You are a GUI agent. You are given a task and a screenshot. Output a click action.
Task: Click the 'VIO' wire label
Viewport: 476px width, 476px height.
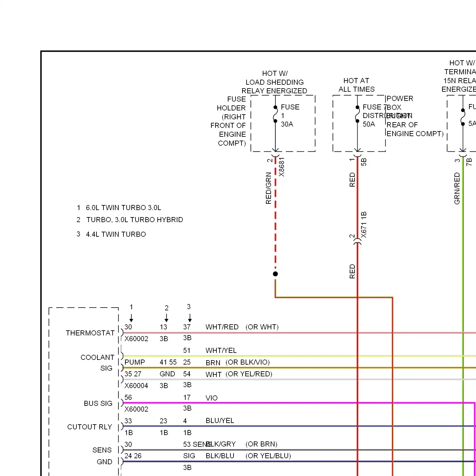[212, 398]
